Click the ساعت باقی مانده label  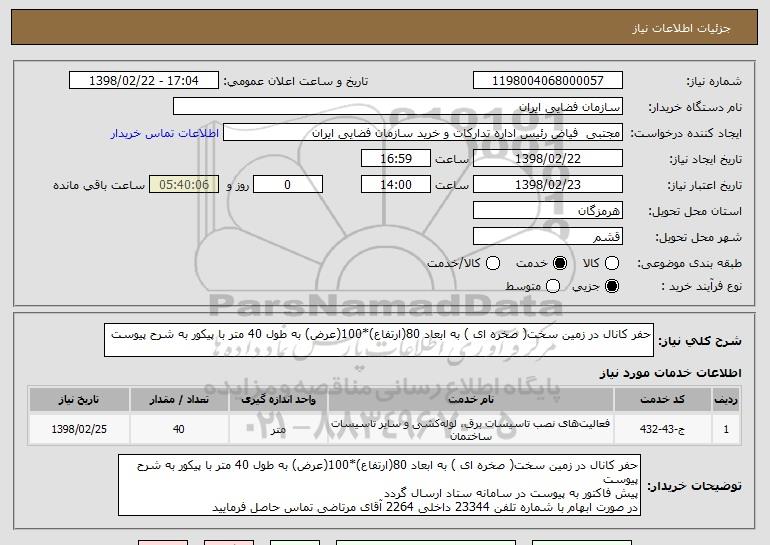point(99,185)
